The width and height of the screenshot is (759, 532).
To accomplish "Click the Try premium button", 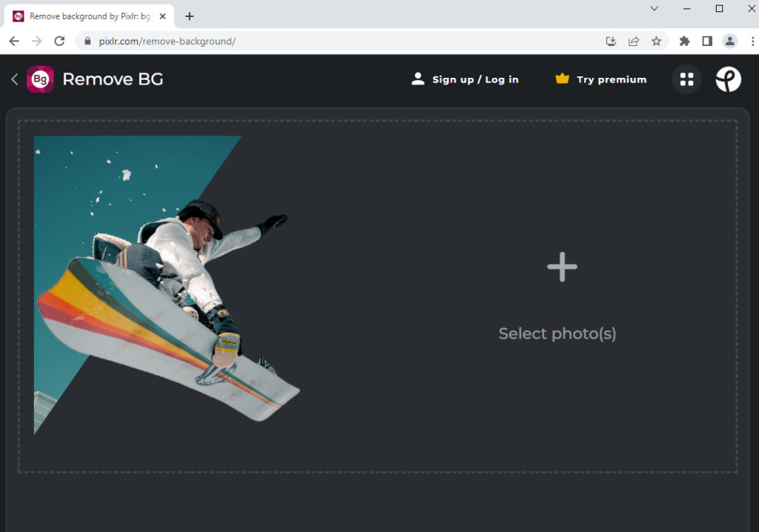I will pos(600,79).
